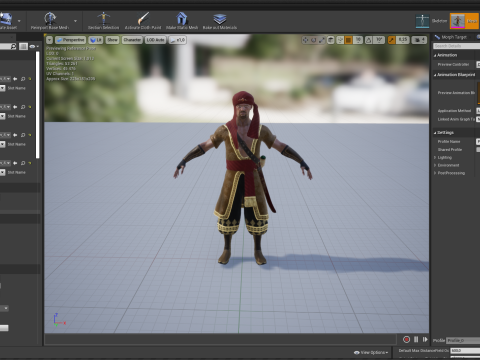Open the eye visibility filter dropdown

tap(34, 46)
